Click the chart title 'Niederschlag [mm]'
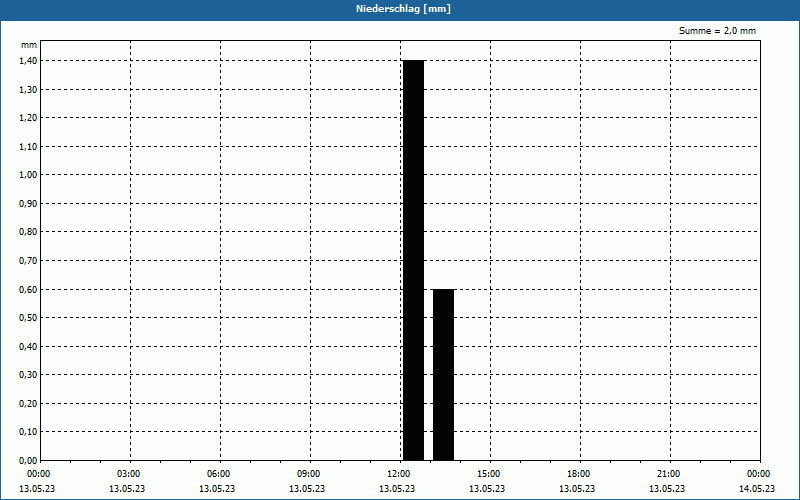The width and height of the screenshot is (800, 500). coord(403,9)
